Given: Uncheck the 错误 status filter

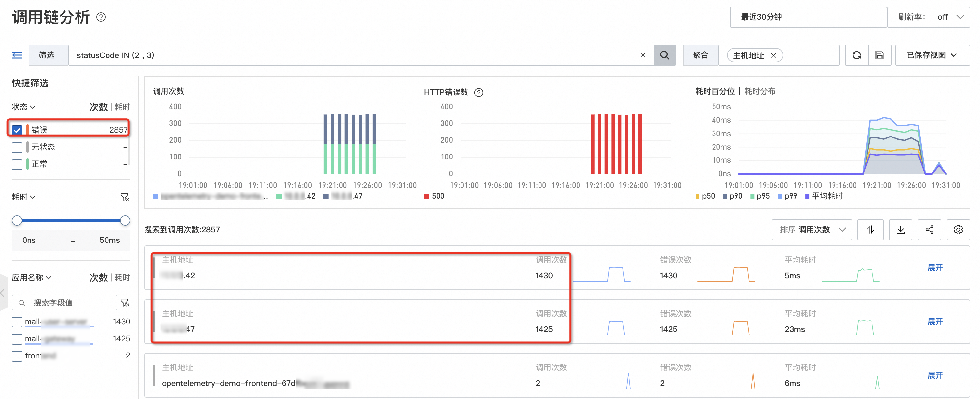Looking at the screenshot, I should click(x=17, y=130).
